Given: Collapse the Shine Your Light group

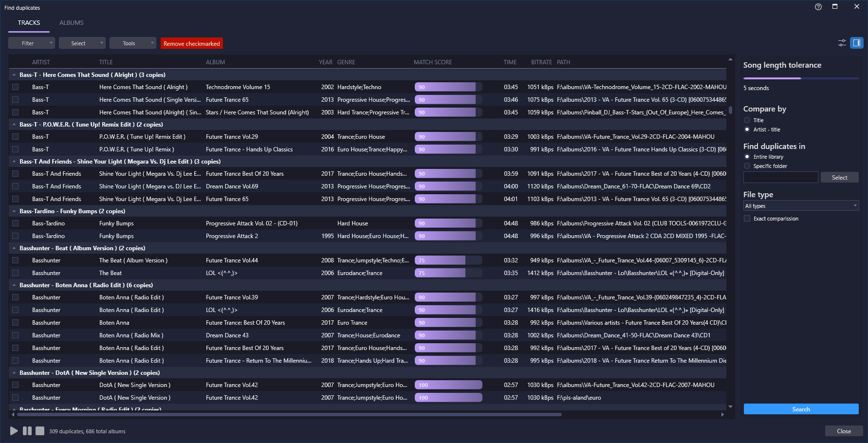Looking at the screenshot, I should click(14, 162).
